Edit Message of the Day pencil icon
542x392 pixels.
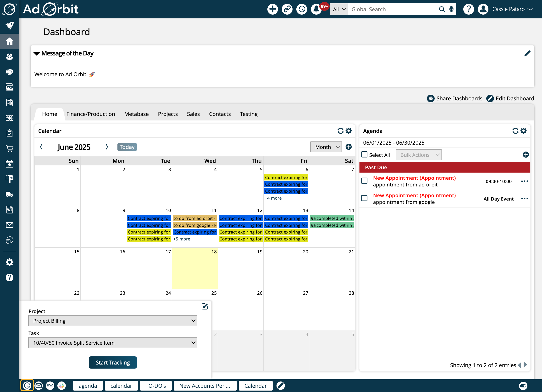(527, 53)
